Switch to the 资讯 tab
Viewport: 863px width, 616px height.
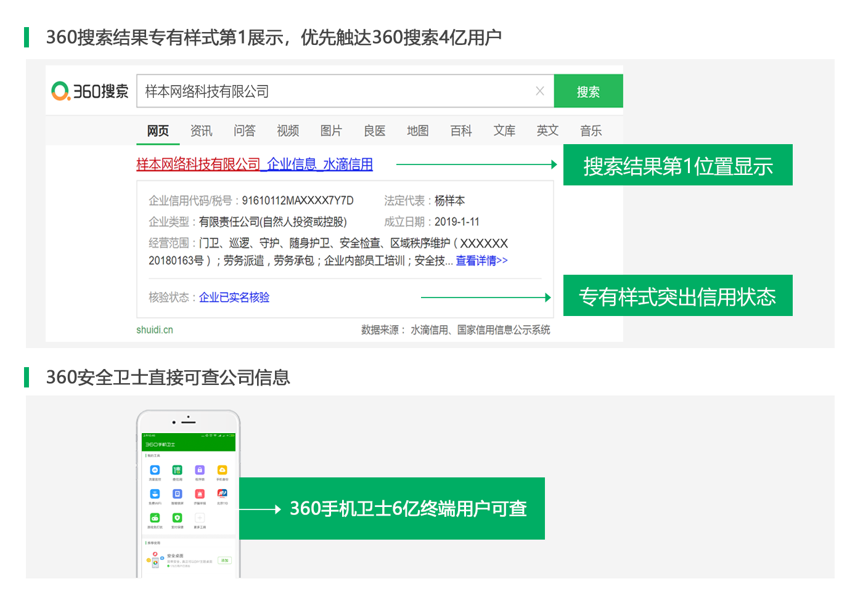click(201, 131)
